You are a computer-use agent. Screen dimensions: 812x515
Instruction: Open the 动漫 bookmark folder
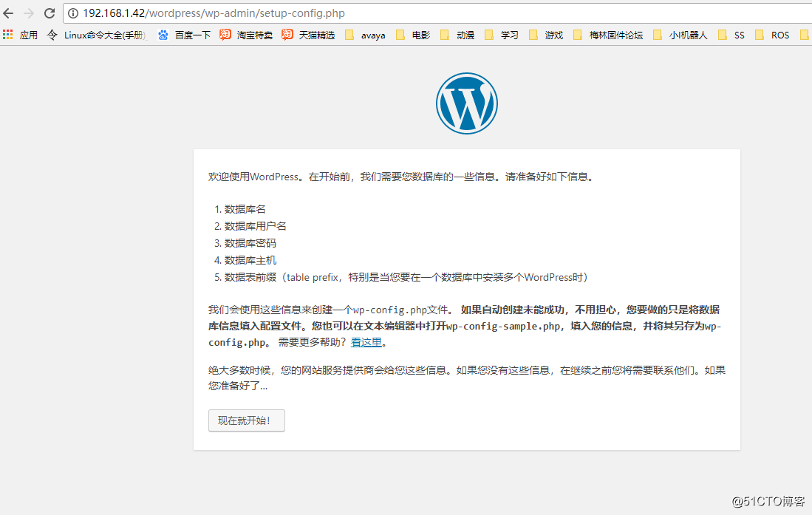pos(457,35)
